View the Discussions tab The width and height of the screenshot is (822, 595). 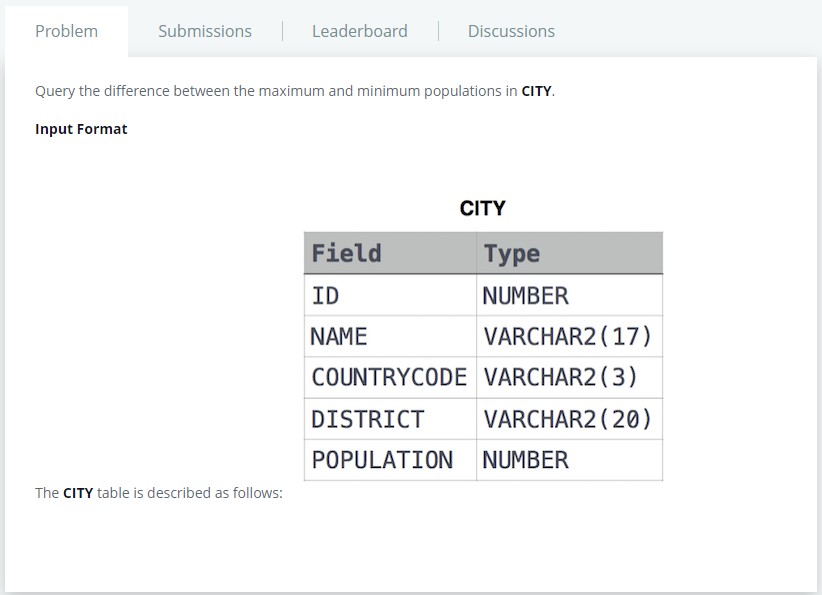510,31
